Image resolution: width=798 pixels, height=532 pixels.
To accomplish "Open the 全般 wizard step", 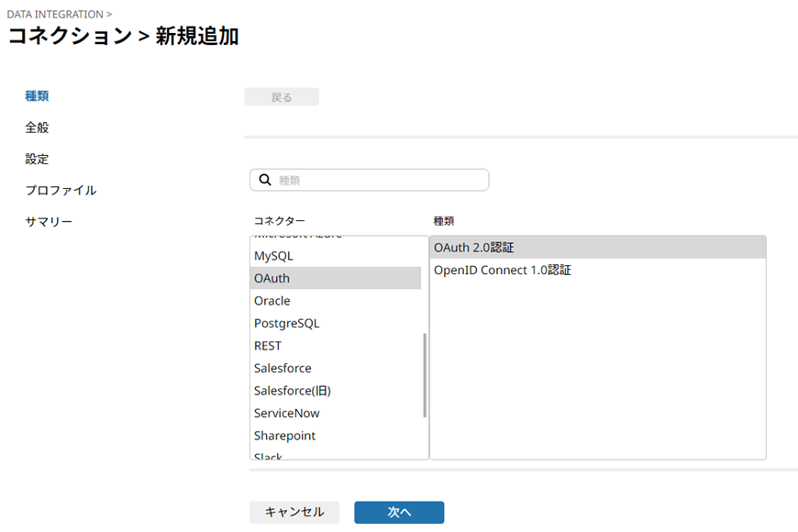I will [37, 127].
